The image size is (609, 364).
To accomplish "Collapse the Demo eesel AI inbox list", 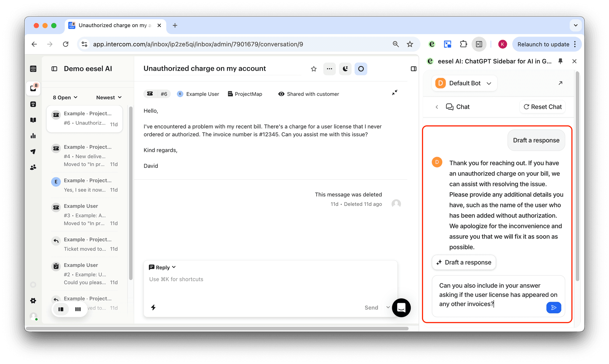I will click(54, 69).
